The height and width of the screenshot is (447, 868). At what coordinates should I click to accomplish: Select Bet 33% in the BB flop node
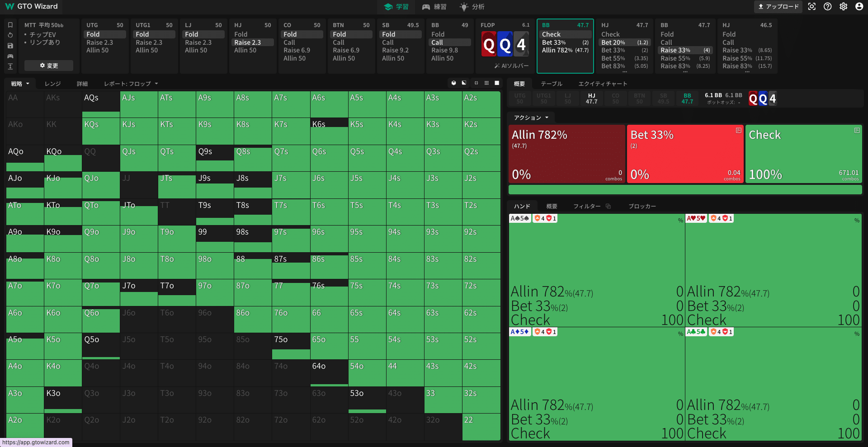pos(565,42)
